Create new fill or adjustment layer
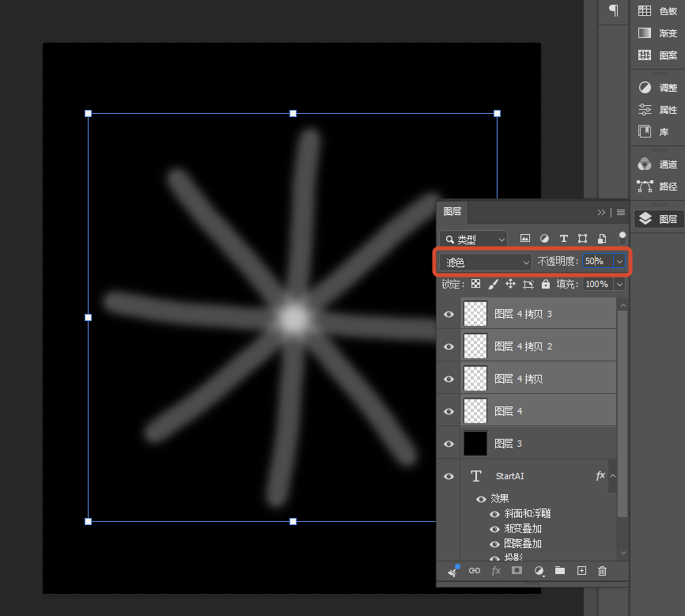Screen dimensions: 685x616 click(x=539, y=571)
